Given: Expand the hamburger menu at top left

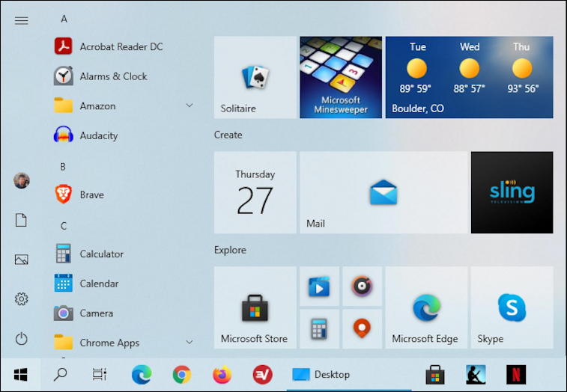Looking at the screenshot, I should 21,20.
